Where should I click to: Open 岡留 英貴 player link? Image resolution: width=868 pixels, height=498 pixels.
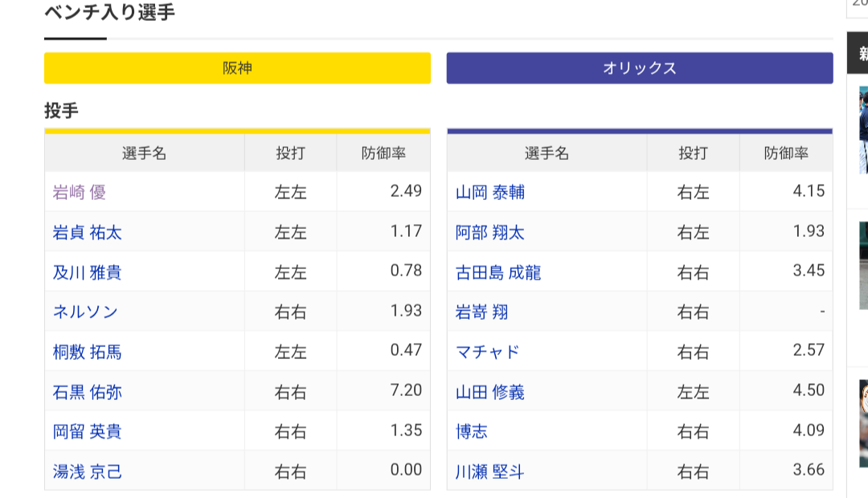coord(87,431)
